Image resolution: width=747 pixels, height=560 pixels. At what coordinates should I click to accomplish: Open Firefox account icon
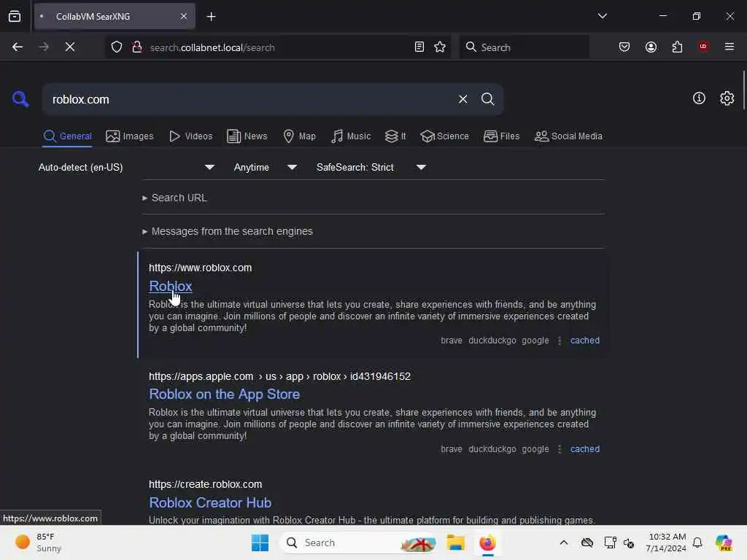(651, 47)
